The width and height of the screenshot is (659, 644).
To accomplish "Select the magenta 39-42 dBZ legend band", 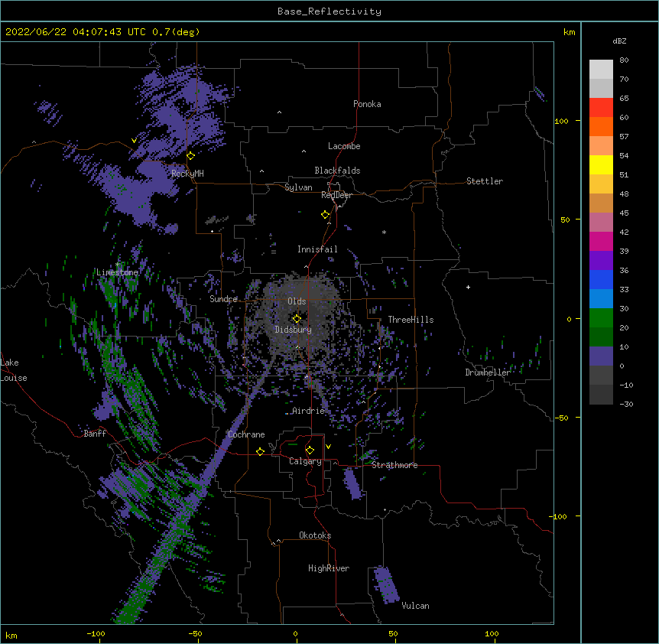I will [x=601, y=241].
